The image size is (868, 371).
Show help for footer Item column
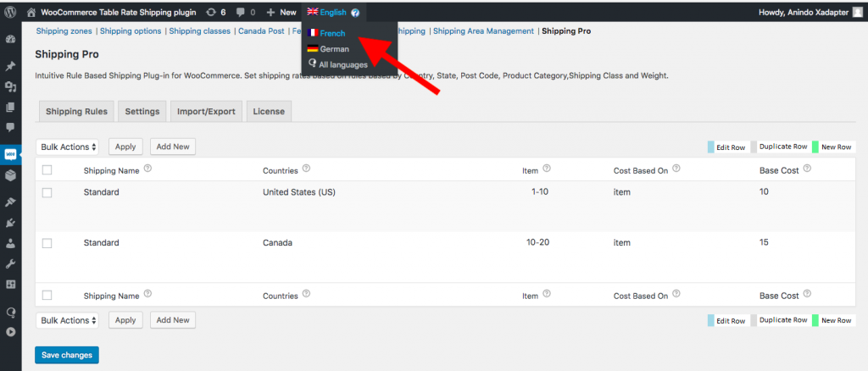pos(547,294)
